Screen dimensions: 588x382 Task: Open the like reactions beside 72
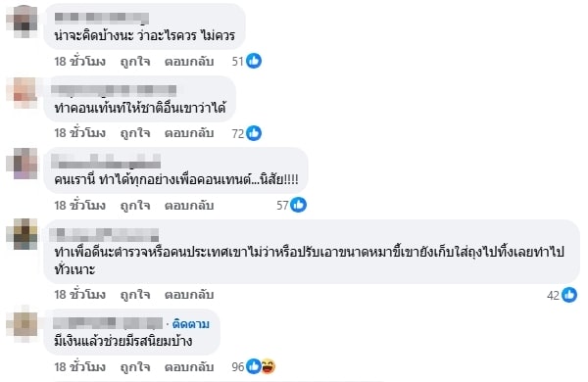[254, 133]
